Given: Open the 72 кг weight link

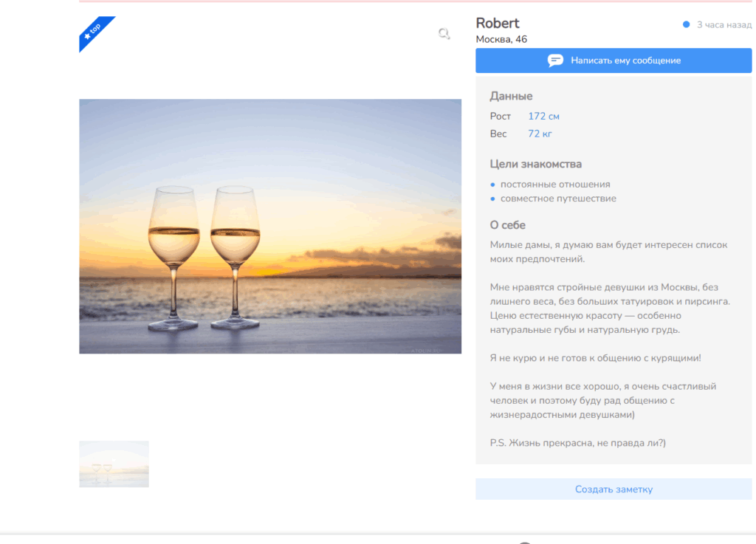Looking at the screenshot, I should [540, 134].
